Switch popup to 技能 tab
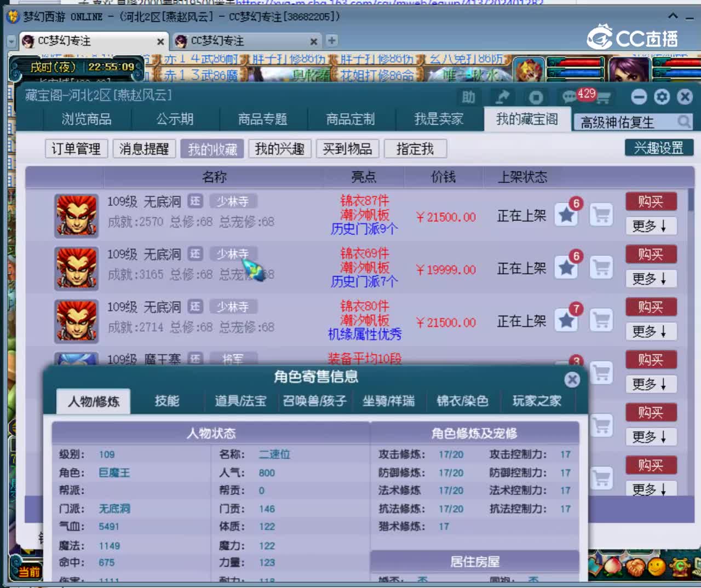This screenshot has width=701, height=588. 167,401
